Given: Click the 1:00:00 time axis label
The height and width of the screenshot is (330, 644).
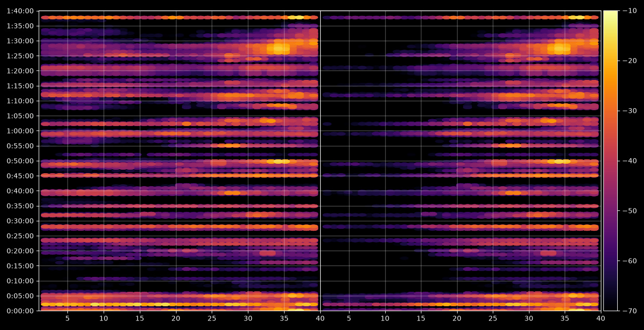Looking at the screenshot, I should coord(20,131).
